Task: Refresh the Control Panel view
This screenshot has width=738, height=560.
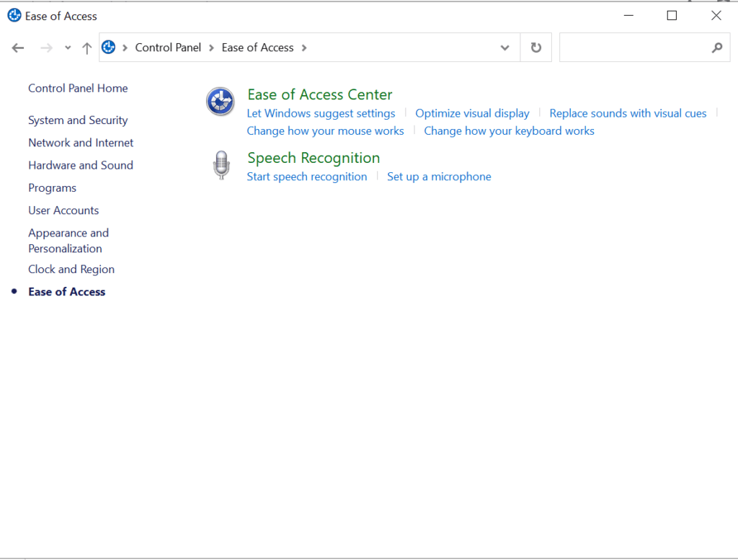Action: pos(535,48)
